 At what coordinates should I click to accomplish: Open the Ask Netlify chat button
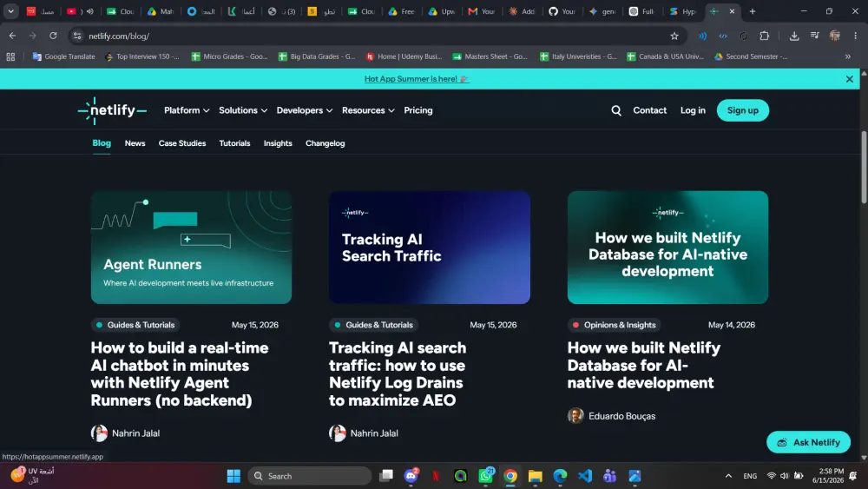point(808,442)
